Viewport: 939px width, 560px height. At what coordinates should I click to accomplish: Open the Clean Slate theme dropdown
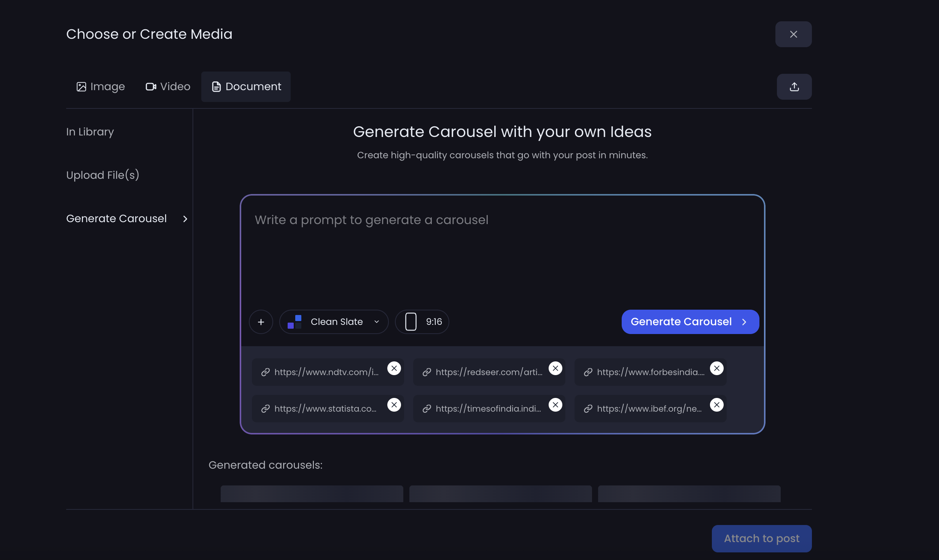pyautogui.click(x=334, y=322)
